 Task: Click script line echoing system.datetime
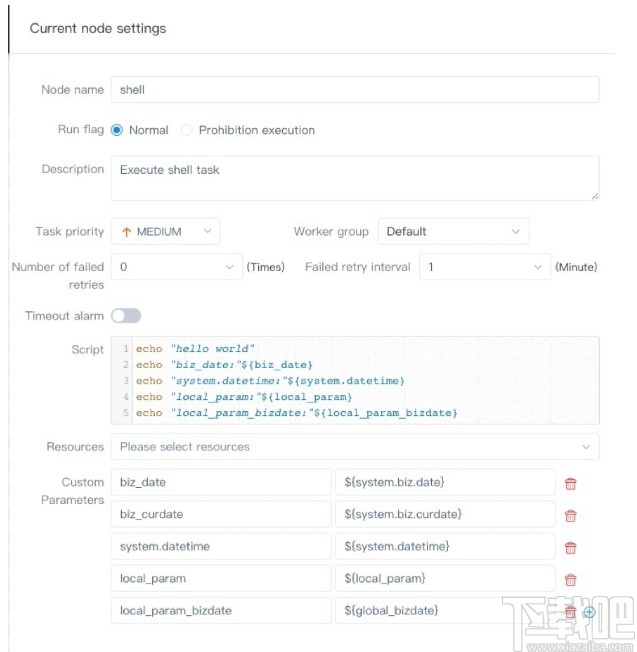coord(270,380)
